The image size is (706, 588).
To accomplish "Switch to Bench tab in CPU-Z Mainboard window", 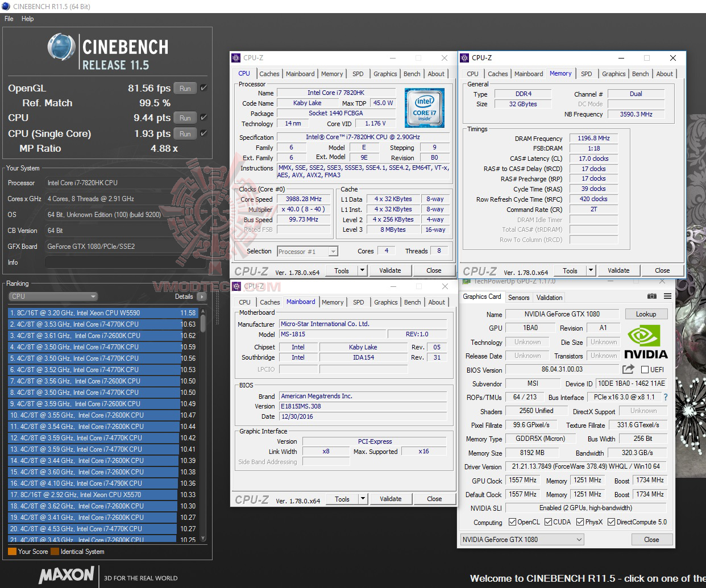I will pyautogui.click(x=413, y=302).
